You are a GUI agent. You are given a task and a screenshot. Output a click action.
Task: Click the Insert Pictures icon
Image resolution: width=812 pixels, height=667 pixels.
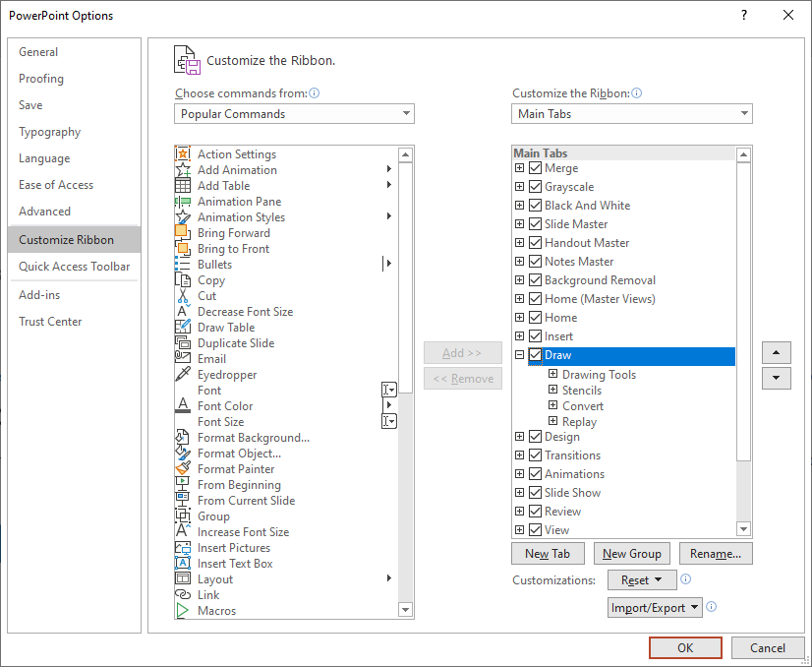click(182, 547)
